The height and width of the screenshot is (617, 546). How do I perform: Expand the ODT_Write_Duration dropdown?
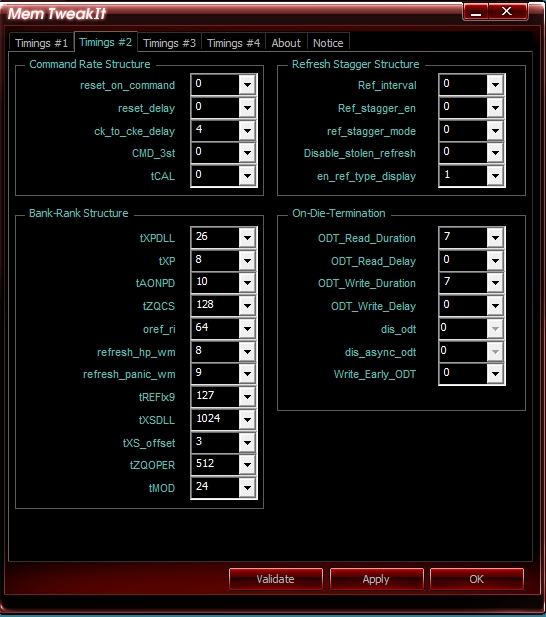pos(495,283)
